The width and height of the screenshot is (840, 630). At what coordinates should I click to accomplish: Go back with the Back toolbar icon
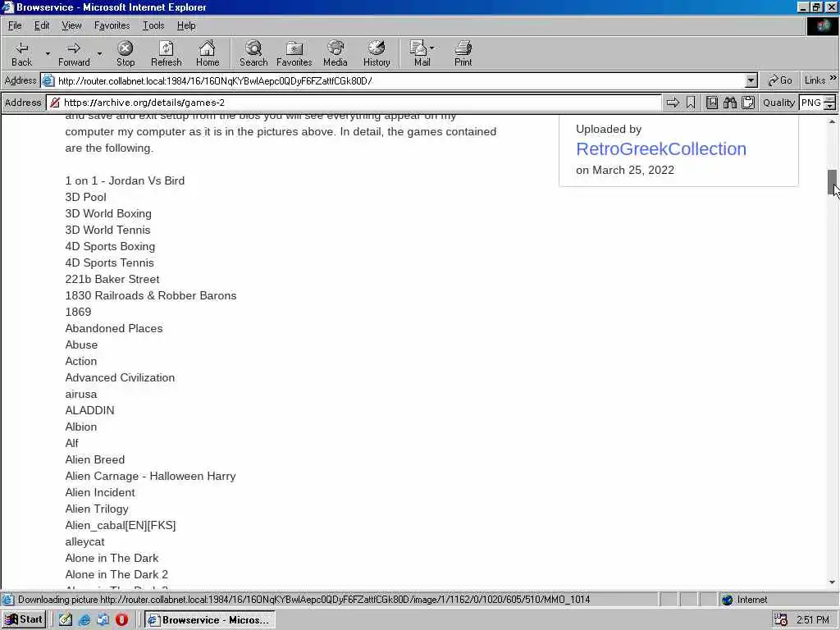(x=21, y=53)
